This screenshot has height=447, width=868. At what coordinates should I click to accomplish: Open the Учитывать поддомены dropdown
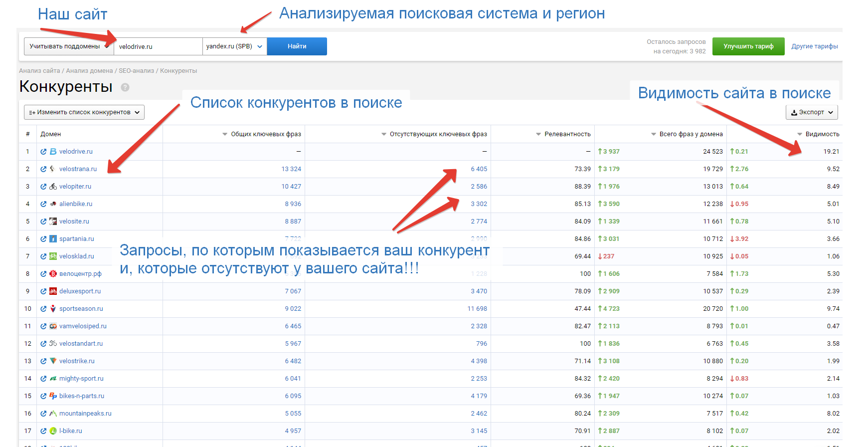pyautogui.click(x=69, y=46)
